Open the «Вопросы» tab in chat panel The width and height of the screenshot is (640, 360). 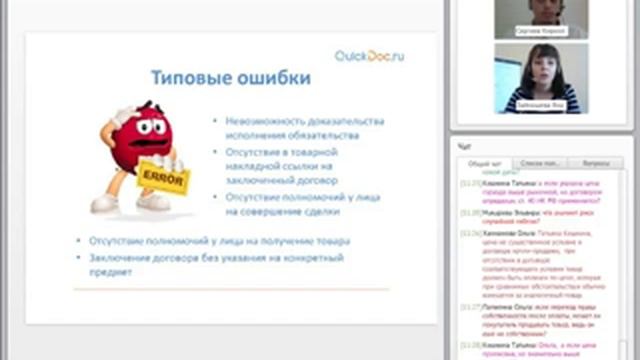coord(596,164)
